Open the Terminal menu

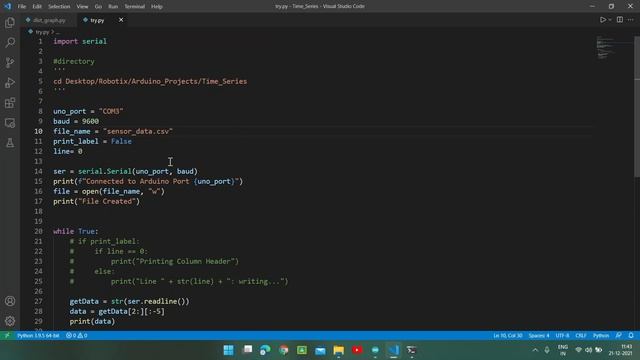[x=134, y=7]
